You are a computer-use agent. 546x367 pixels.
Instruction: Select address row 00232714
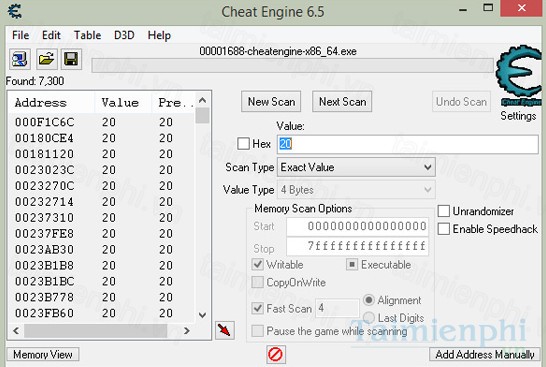101,202
